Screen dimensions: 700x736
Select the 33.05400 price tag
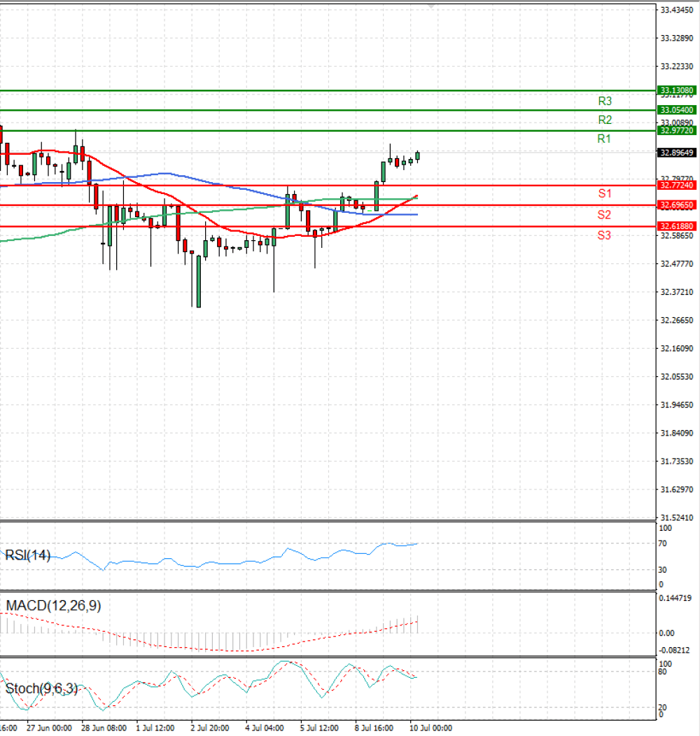(676, 110)
